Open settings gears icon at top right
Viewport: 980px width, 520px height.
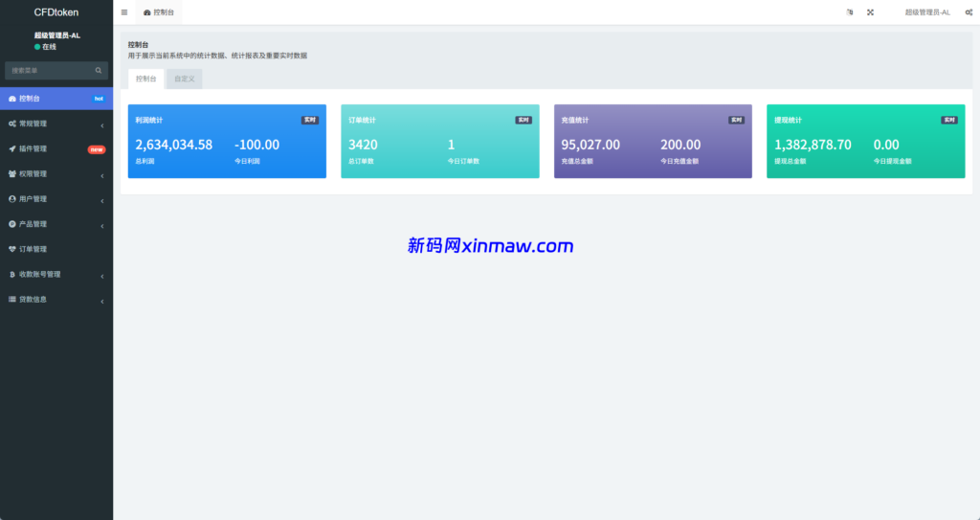pyautogui.click(x=969, y=12)
